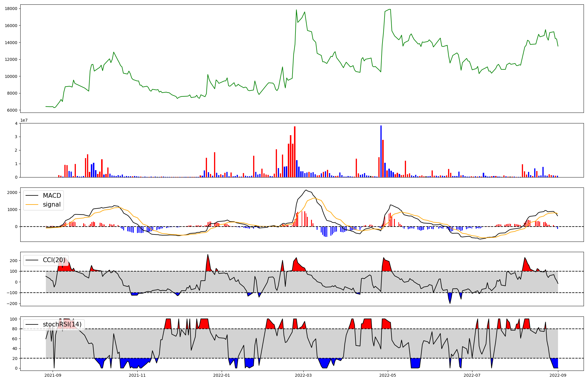Click the -200 tick on CCI axis
This screenshot has height=382, width=588.
tap(12, 304)
